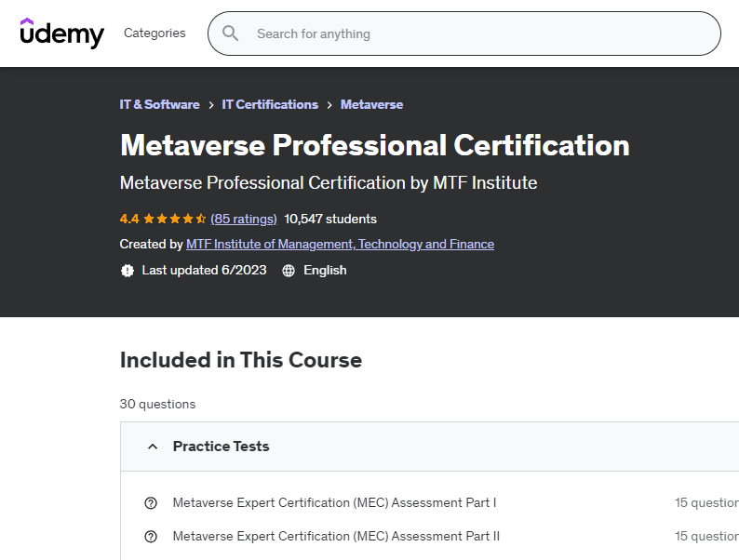Click the 4.4 rating score

coord(129,220)
